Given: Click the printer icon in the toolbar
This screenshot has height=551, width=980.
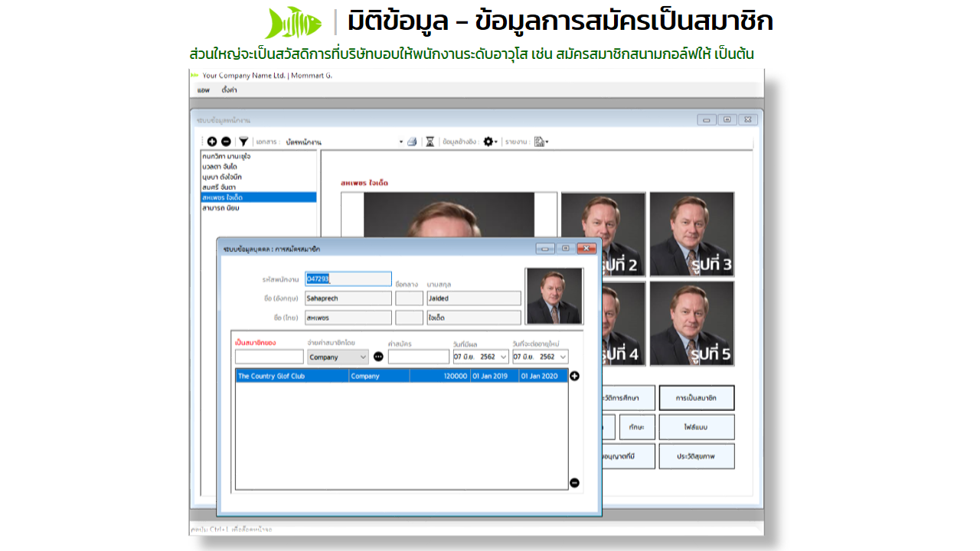Looking at the screenshot, I should [412, 142].
